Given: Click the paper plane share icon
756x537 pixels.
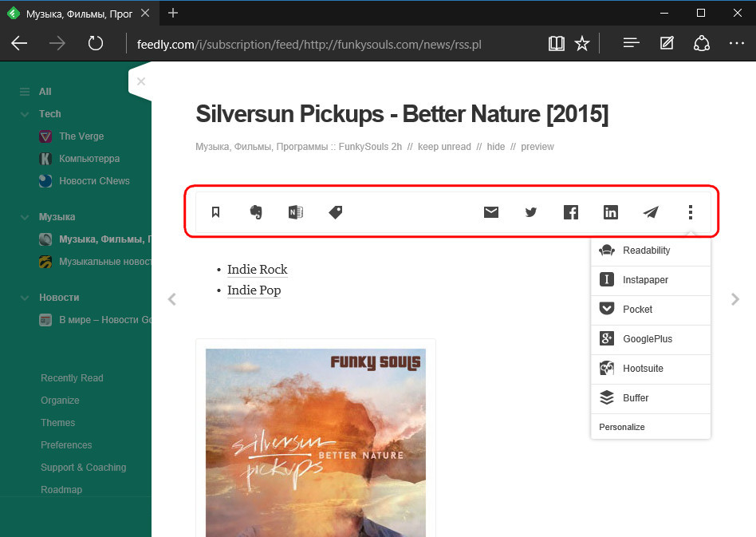Looking at the screenshot, I should tap(651, 211).
